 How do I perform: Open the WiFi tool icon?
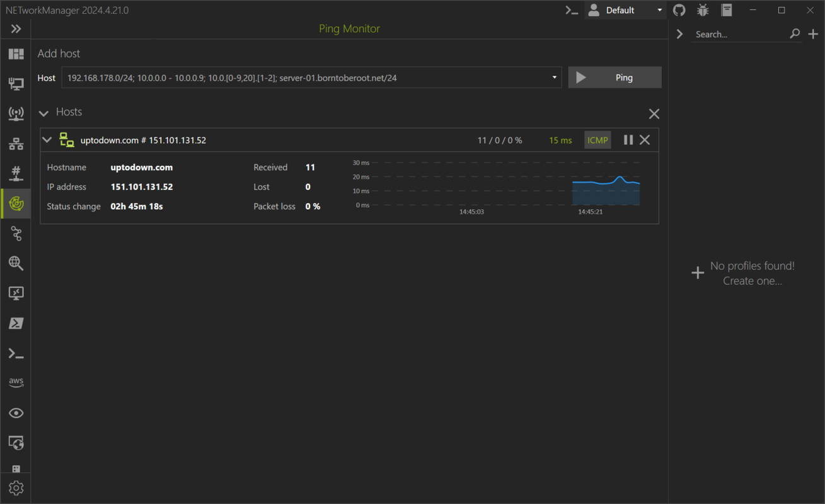point(16,114)
